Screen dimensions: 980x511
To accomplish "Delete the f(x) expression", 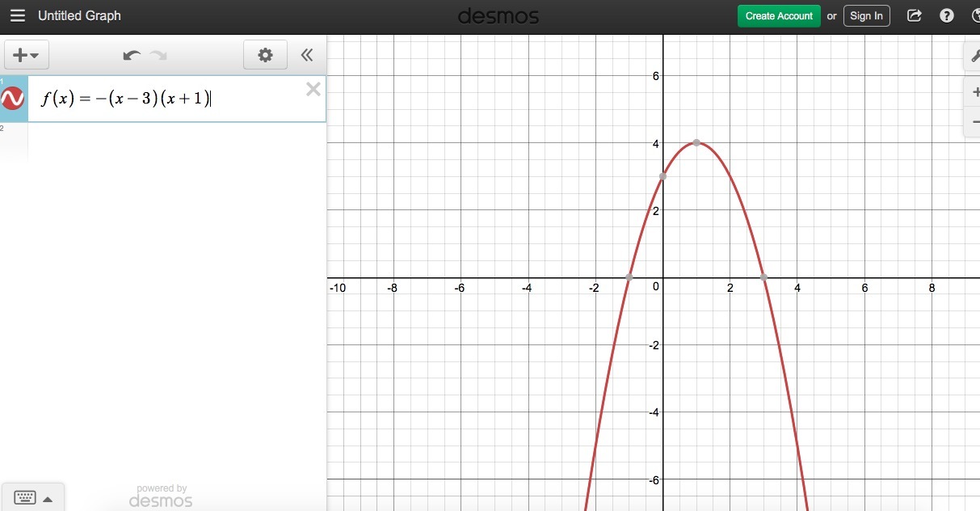I will pyautogui.click(x=313, y=90).
